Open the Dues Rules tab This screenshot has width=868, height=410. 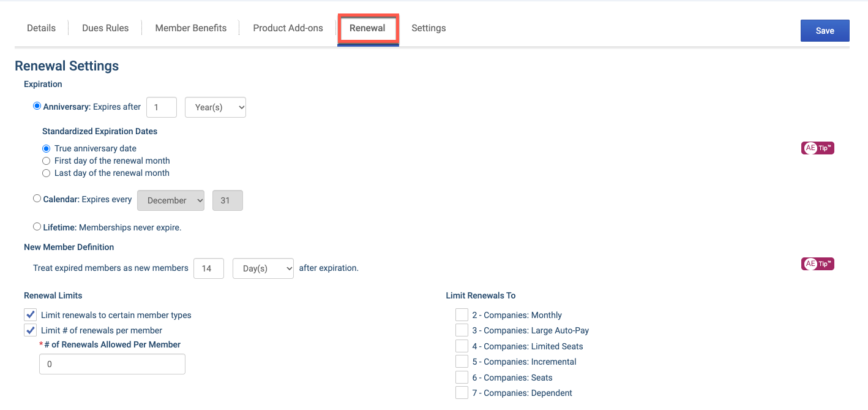[x=105, y=28]
